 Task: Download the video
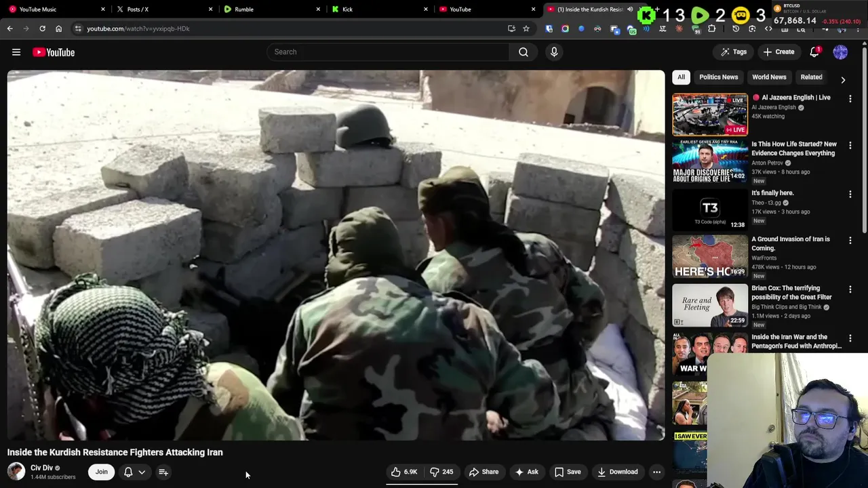click(617, 472)
